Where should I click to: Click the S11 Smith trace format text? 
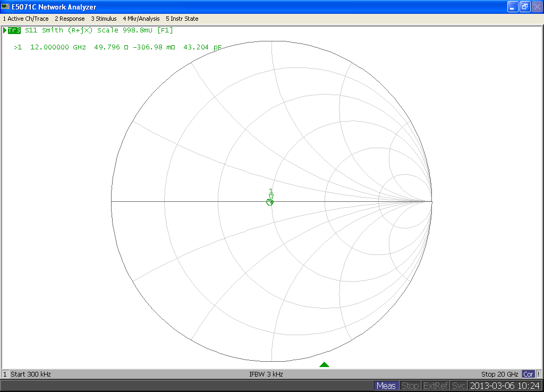44,30
